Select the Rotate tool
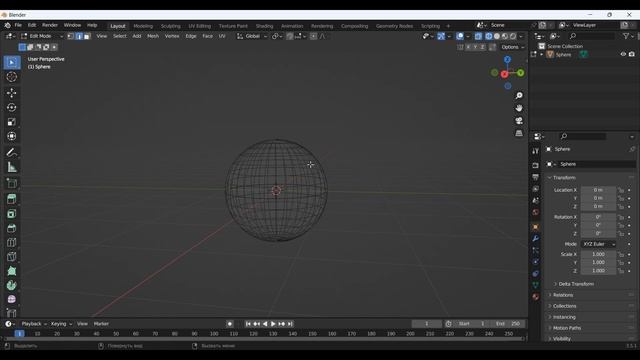The height and width of the screenshot is (360, 640). coord(12,107)
